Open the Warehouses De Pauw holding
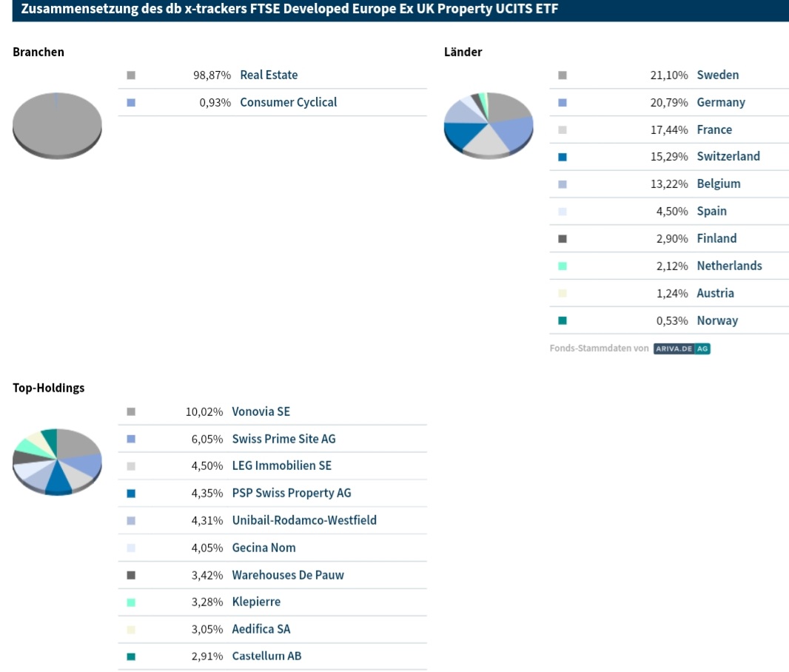 tap(288, 575)
